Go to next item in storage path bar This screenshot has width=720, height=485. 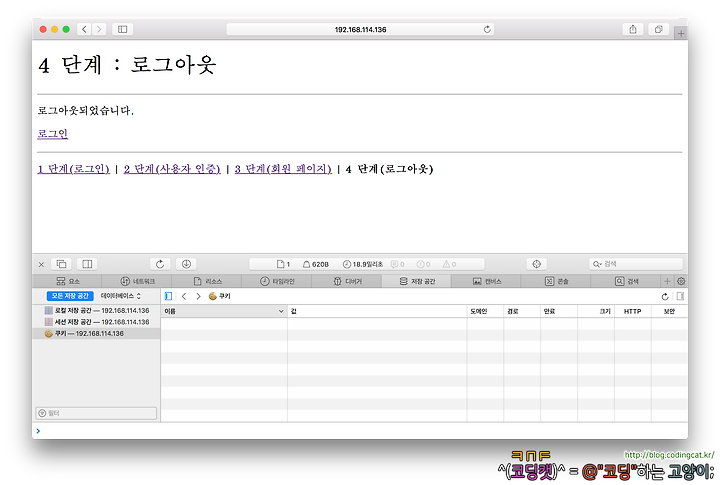pyautogui.click(x=198, y=296)
